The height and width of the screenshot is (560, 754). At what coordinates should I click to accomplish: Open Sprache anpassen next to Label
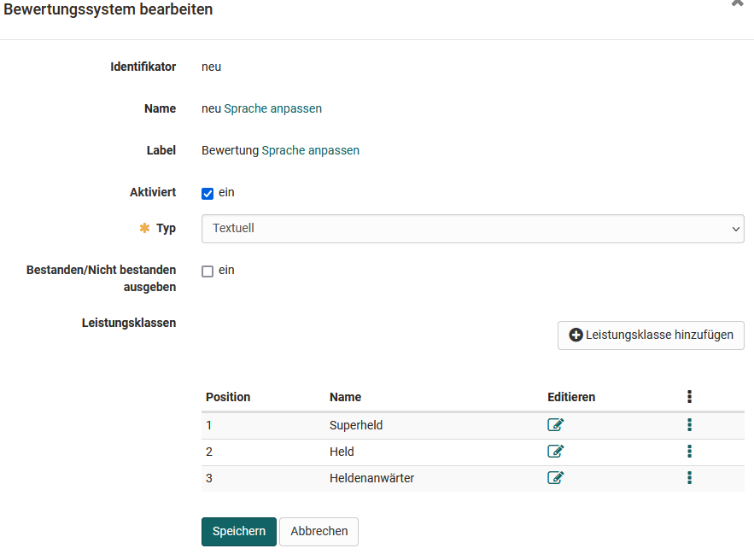311,150
